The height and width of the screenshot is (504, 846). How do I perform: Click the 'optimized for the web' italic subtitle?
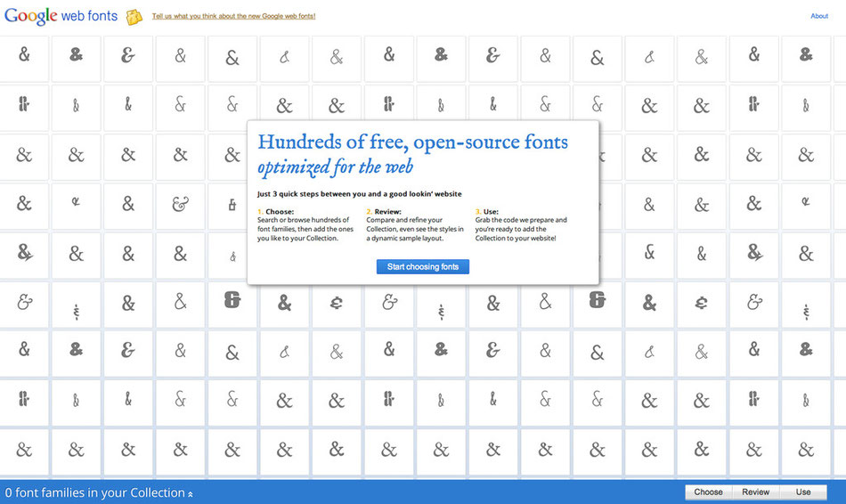pos(335,167)
